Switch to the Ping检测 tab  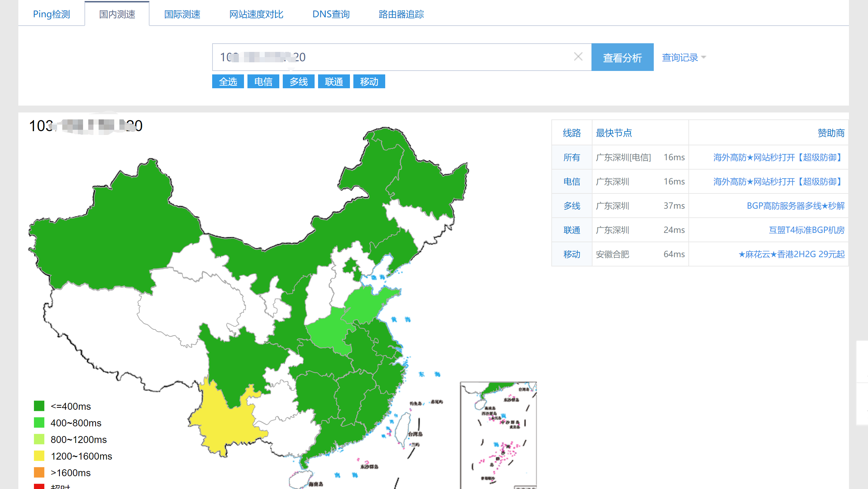[x=51, y=14]
